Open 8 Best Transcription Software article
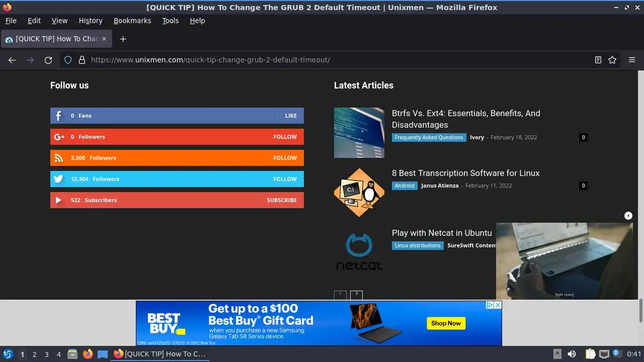The width and height of the screenshot is (644, 362). [465, 173]
